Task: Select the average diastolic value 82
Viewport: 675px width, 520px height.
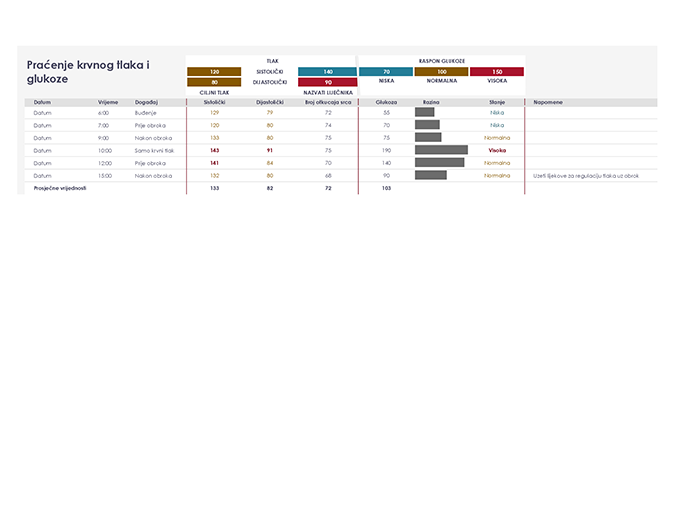Action: (270, 188)
